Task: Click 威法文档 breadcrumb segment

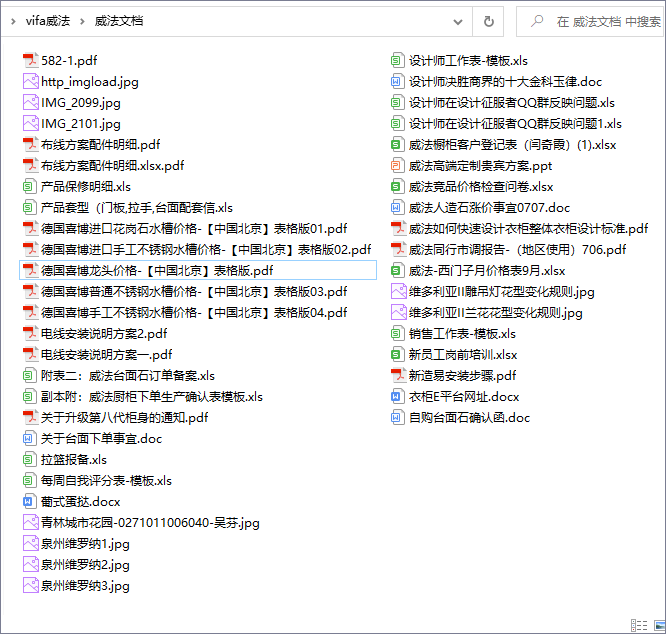Action: (x=119, y=21)
